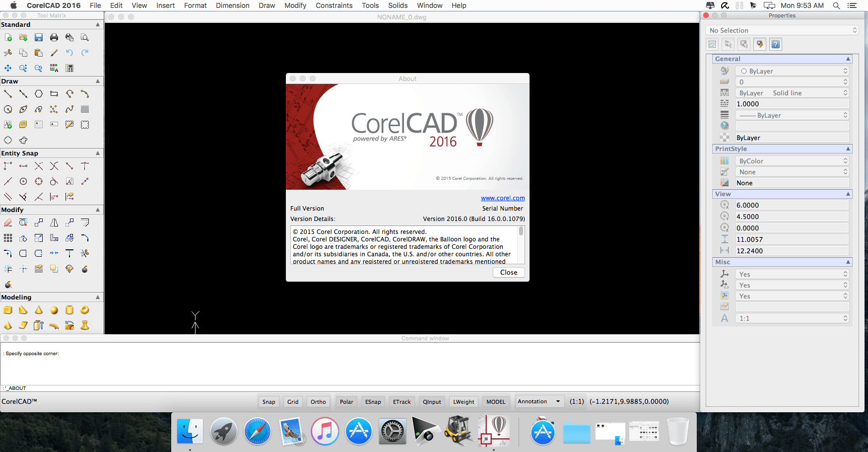Toggle Grid display in the status bar
The width and height of the screenshot is (868, 452).
click(293, 402)
